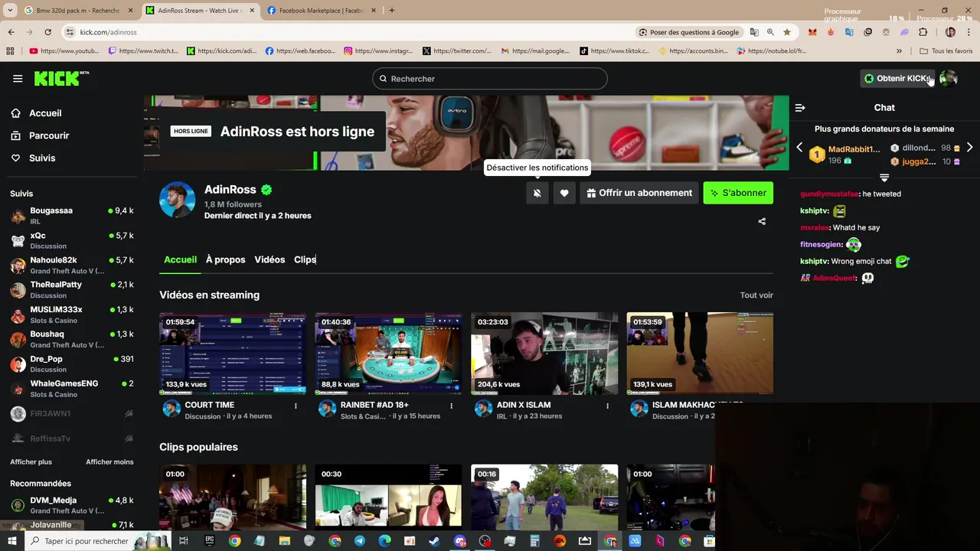Screen dimensions: 980x551
Task: Open Windows Start menu
Action: coord(12,541)
